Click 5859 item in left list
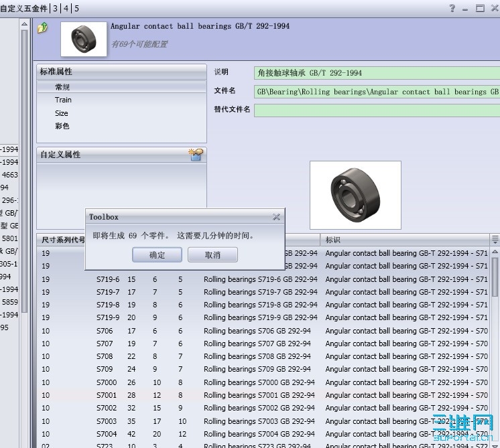This screenshot has width=500, height=448. [x=9, y=302]
